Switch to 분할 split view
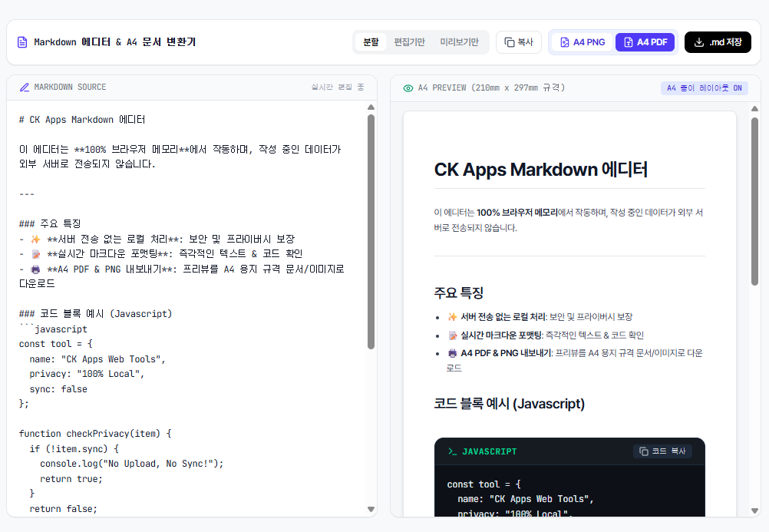Image resolution: width=769 pixels, height=532 pixels. (x=371, y=42)
